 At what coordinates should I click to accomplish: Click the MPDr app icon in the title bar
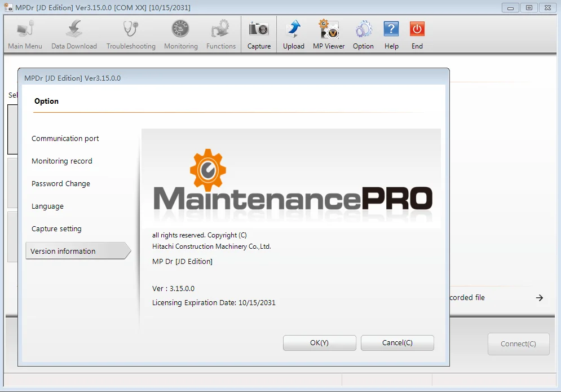(x=8, y=7)
